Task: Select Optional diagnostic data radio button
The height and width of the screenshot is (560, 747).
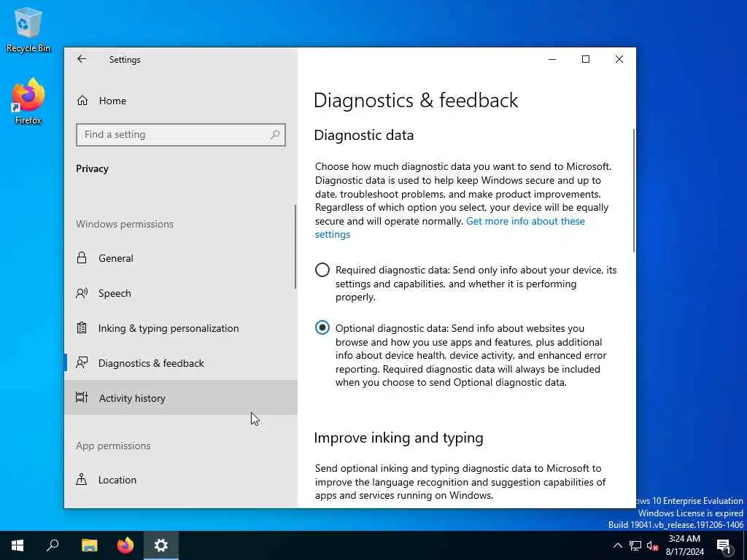Action: tap(322, 327)
